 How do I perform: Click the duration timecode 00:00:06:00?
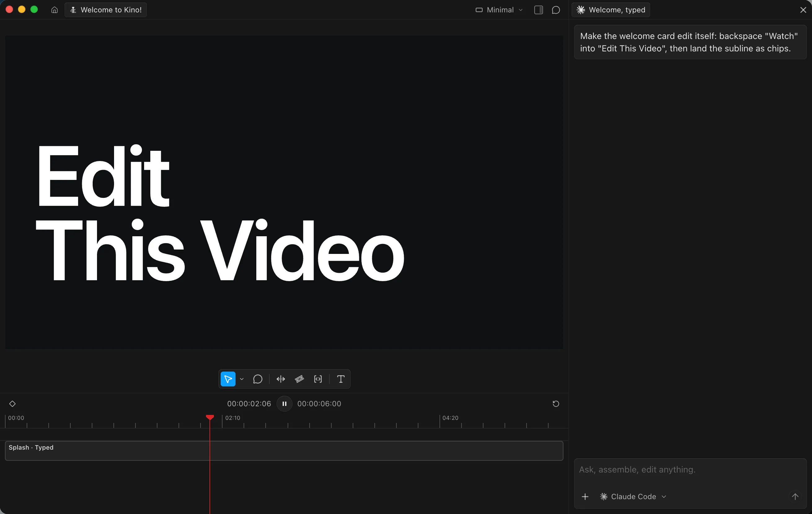pos(319,403)
